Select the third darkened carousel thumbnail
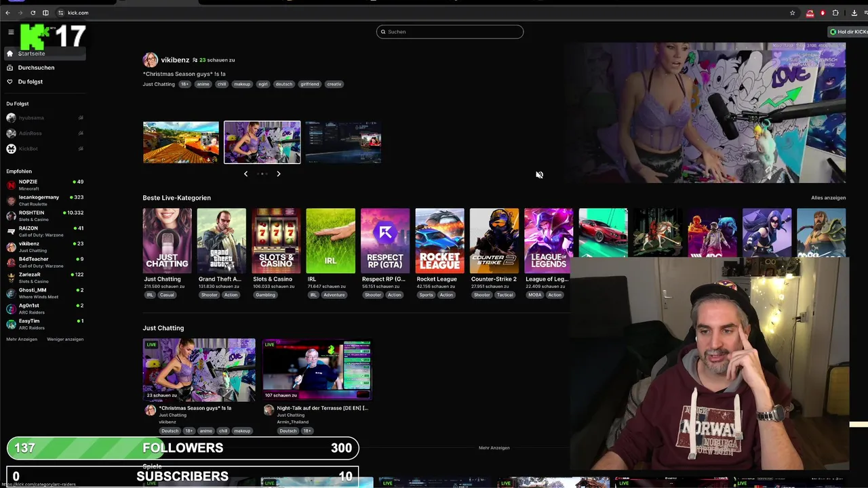Screen dimensions: 868x488 343,142
